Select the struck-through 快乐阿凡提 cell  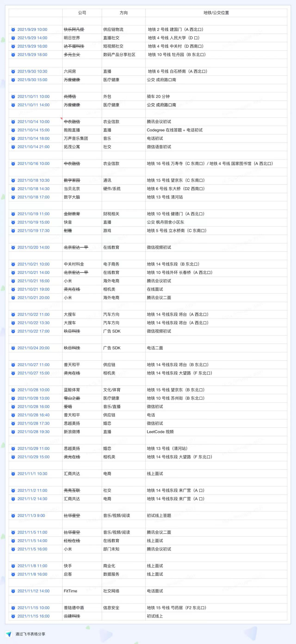[x=82, y=29]
